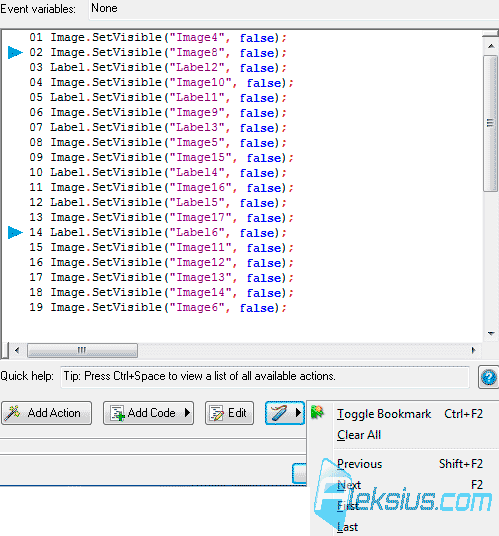Click the document icon on Add Code

tap(118, 413)
